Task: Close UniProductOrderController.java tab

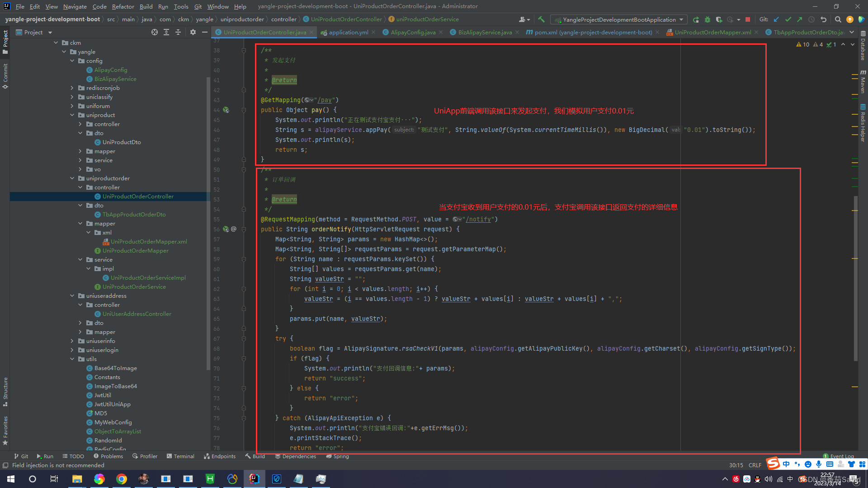Action: [x=311, y=32]
